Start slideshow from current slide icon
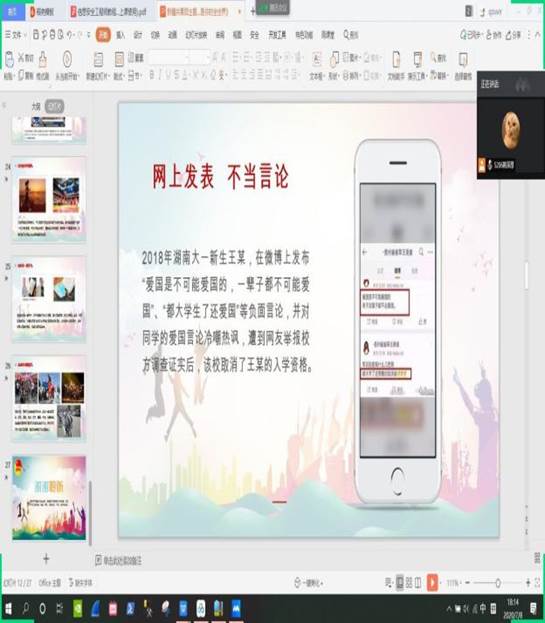545x623 pixels. pos(67,60)
